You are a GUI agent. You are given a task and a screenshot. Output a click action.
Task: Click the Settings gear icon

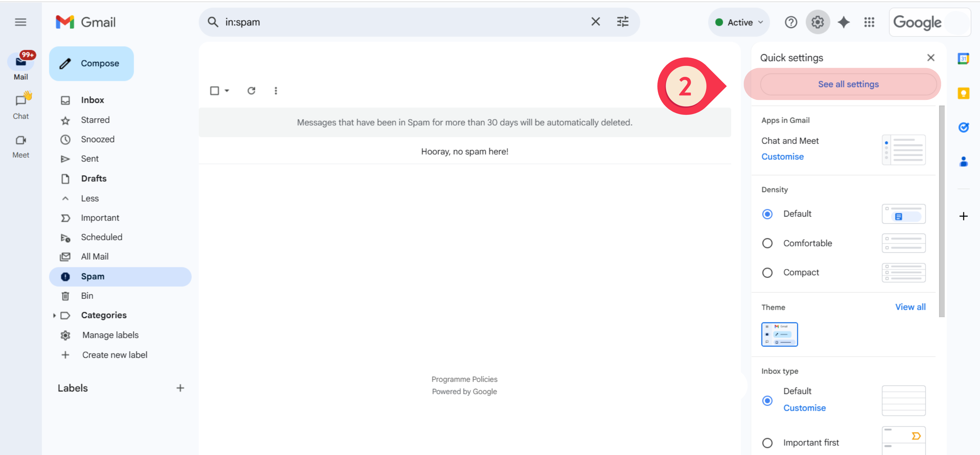coord(817,22)
